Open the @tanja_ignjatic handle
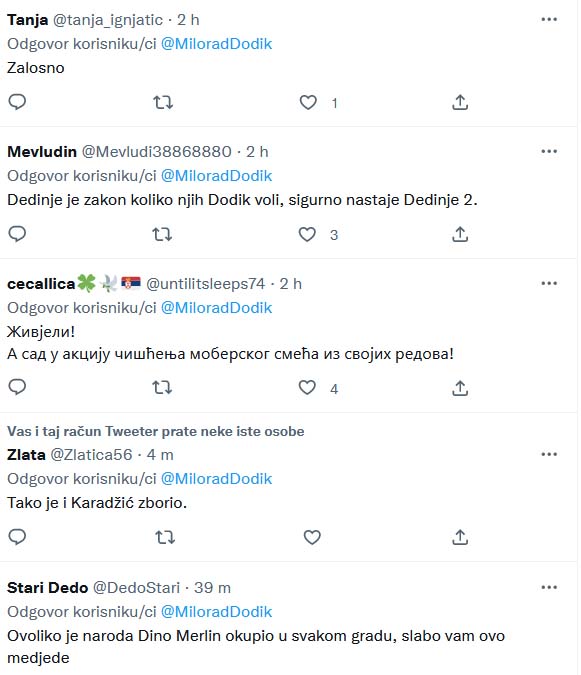581x675 pixels. (x=108, y=20)
